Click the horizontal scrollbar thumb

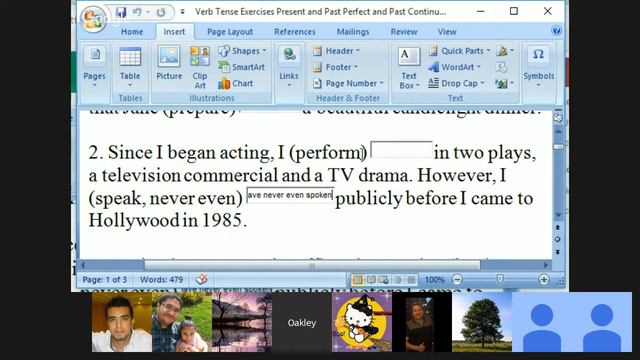point(312,265)
